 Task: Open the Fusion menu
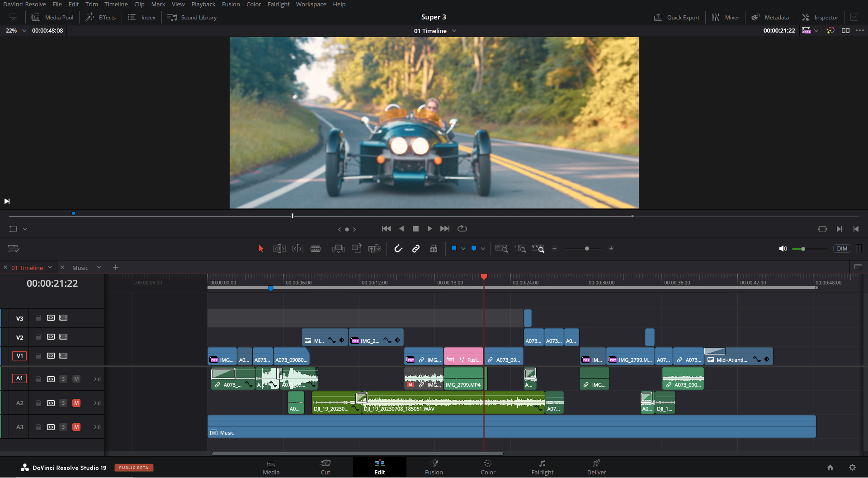pyautogui.click(x=231, y=4)
